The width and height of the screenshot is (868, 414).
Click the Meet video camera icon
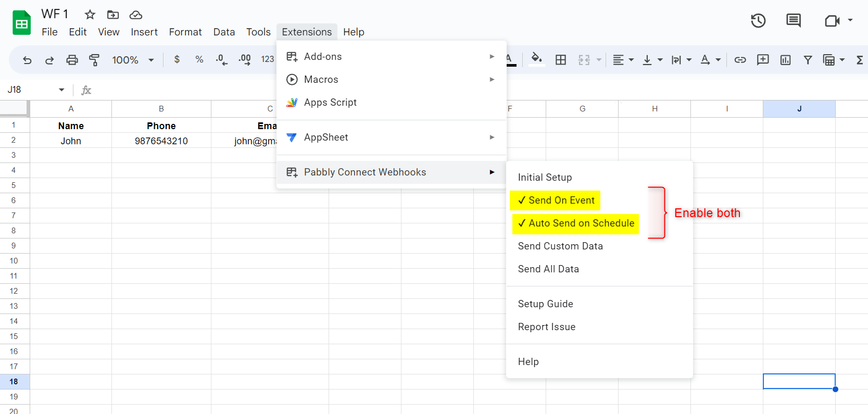(832, 21)
